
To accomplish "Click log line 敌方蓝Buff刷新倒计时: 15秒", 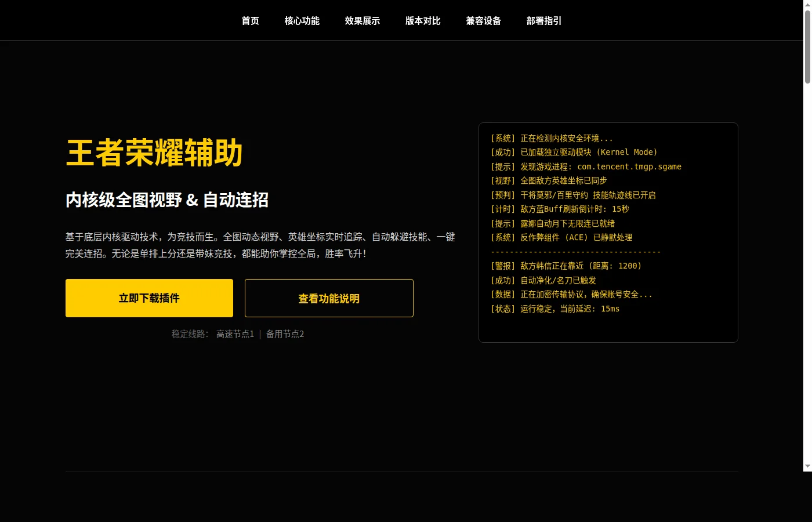I will click(x=560, y=209).
